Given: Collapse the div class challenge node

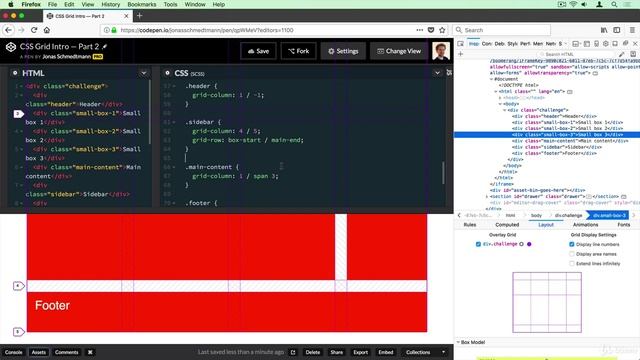Looking at the screenshot, I should coord(504,110).
